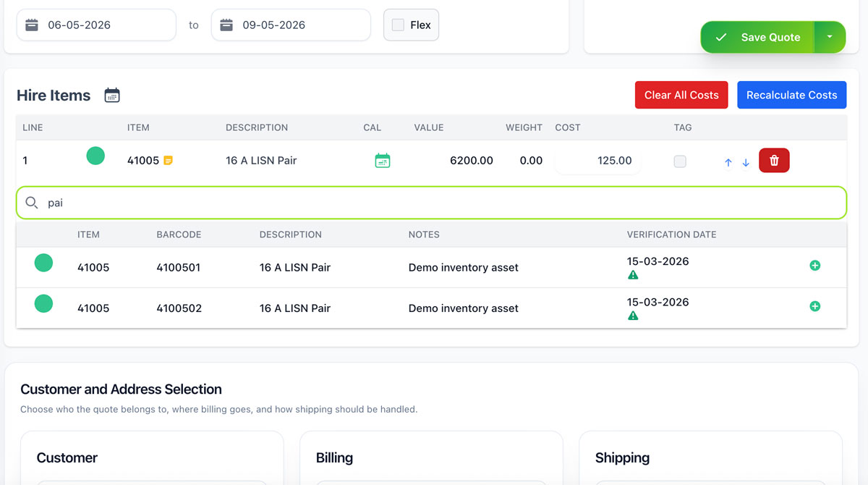Open the Save Quote dropdown arrow
Image resolution: width=868 pixels, height=485 pixels.
830,37
